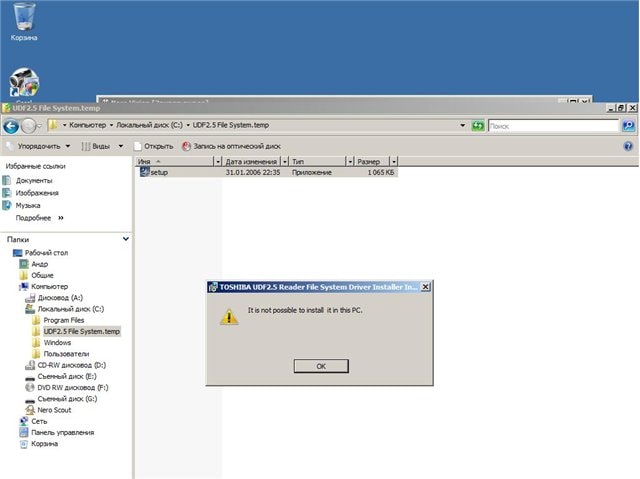This screenshot has width=640, height=479.
Task: Select Дисковод (A:) floppy drive
Action: (x=54, y=298)
